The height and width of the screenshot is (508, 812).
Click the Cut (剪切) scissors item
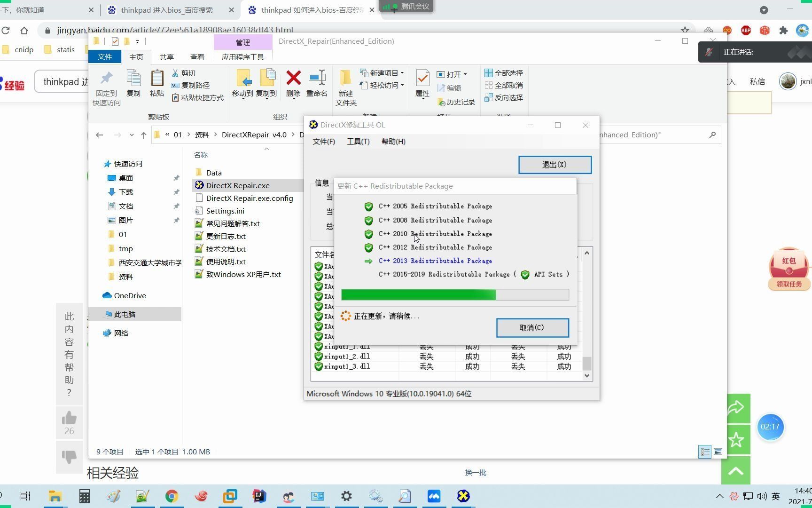184,73
